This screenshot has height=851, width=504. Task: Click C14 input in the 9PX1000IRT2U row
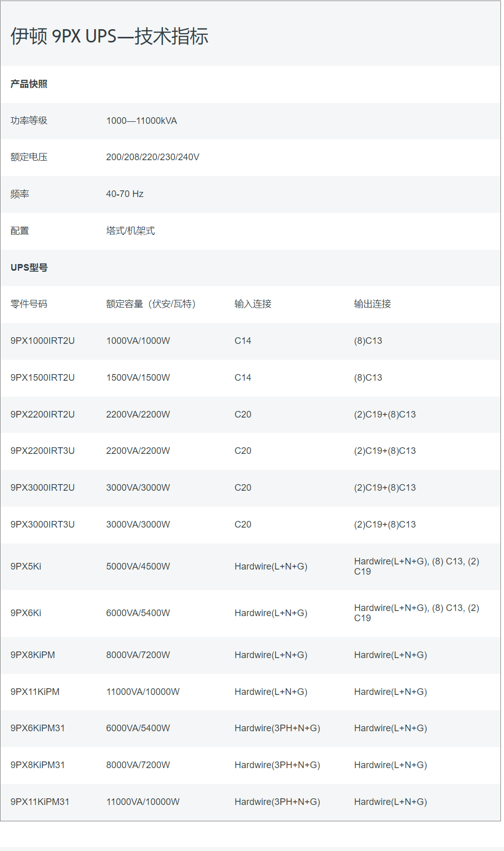tap(243, 341)
